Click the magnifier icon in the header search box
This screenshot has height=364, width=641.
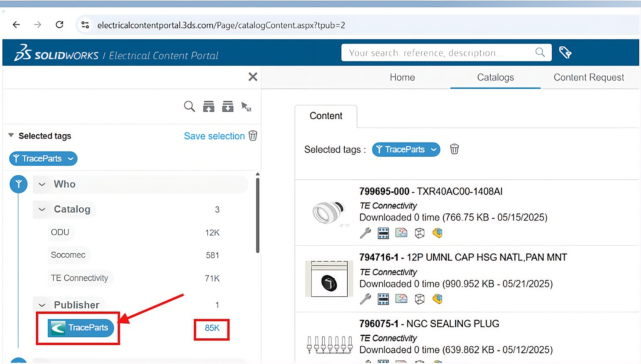[540, 52]
